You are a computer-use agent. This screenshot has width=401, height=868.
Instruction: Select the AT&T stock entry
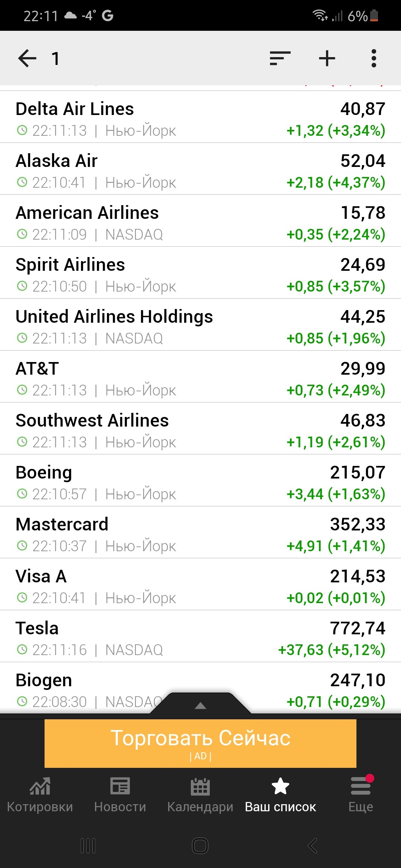click(200, 377)
